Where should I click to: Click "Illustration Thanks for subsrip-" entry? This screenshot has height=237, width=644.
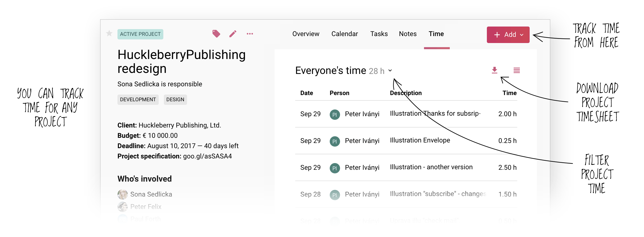pyautogui.click(x=435, y=114)
